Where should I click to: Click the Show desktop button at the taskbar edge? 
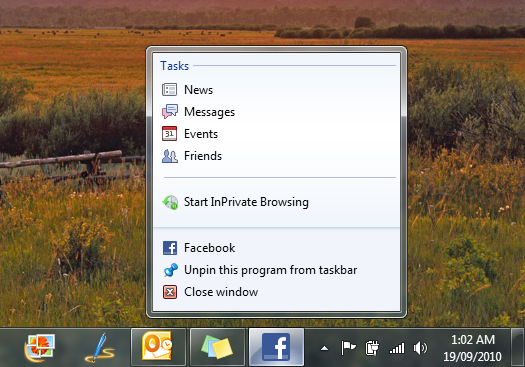point(518,347)
